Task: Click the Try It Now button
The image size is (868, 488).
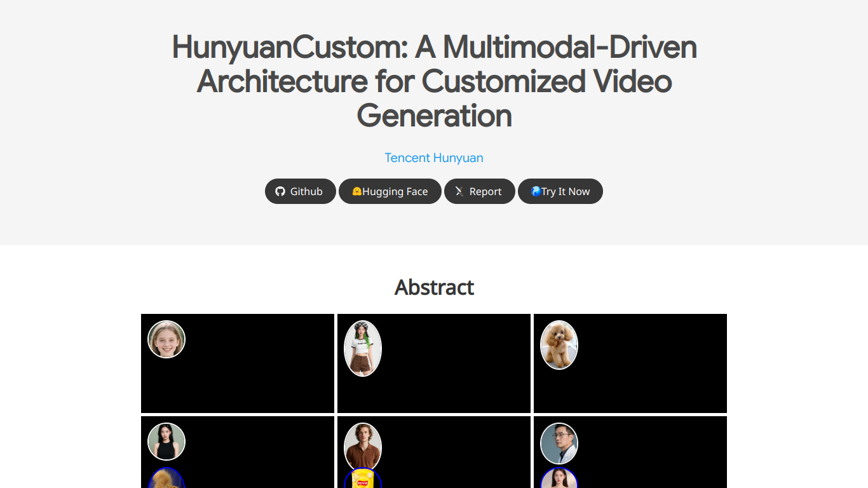Action: [x=560, y=191]
